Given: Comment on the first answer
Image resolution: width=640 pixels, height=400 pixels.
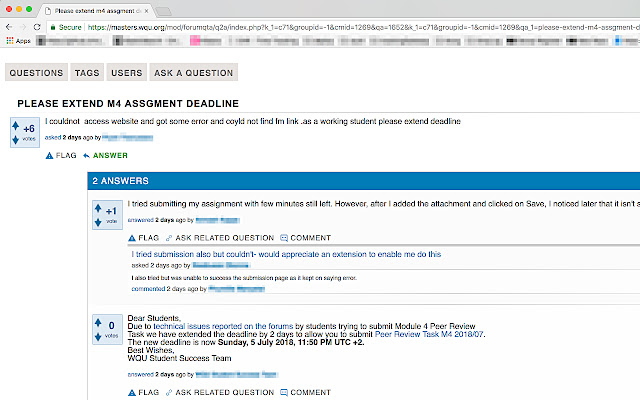Looking at the screenshot, I should 305,238.
